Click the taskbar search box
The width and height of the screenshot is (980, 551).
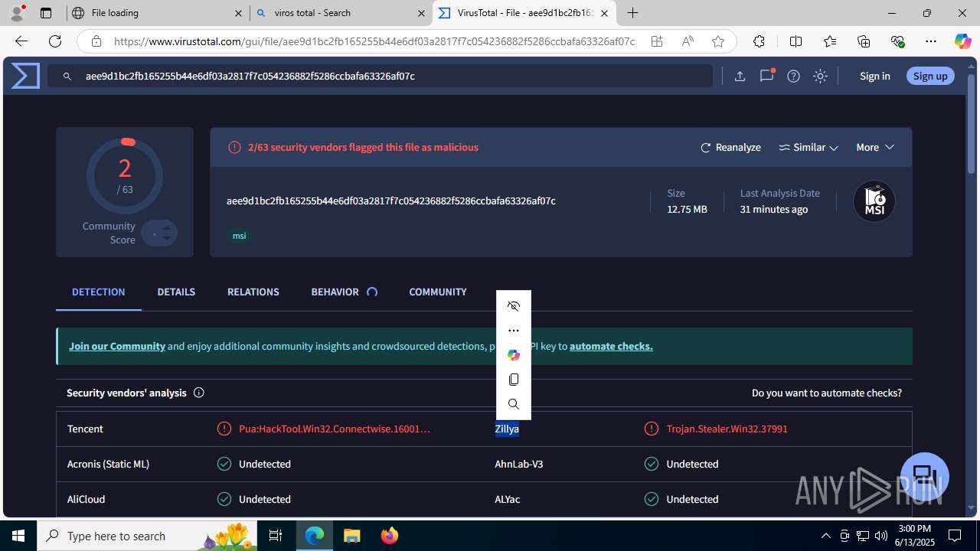point(147,536)
